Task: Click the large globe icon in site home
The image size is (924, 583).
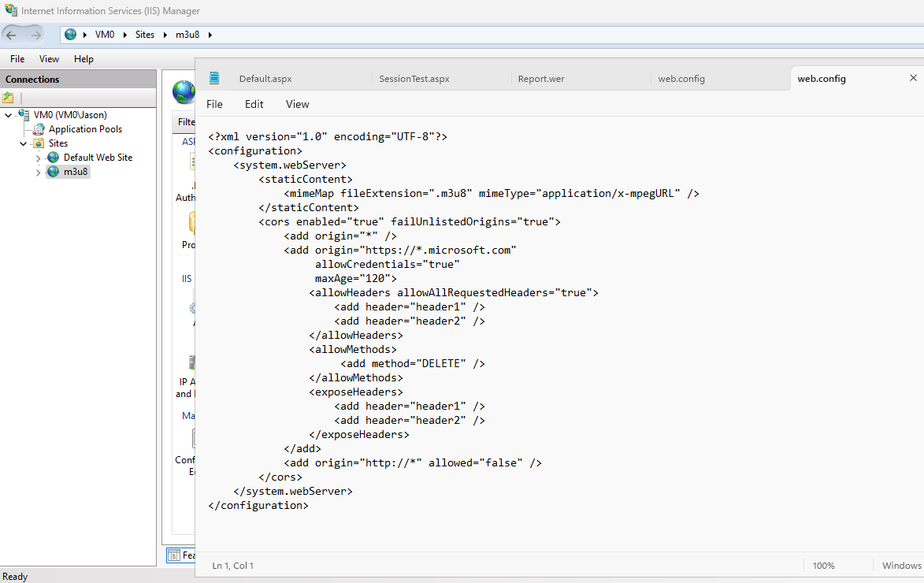Action: pos(184,92)
